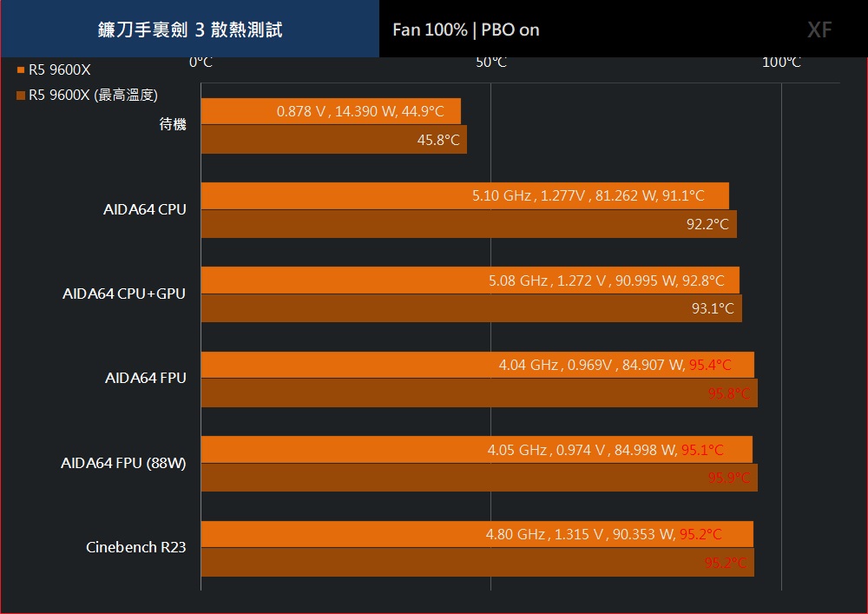Click the label "4.04 GHz, 0.969V, 84.907 W, 95.4°C"

point(615,365)
